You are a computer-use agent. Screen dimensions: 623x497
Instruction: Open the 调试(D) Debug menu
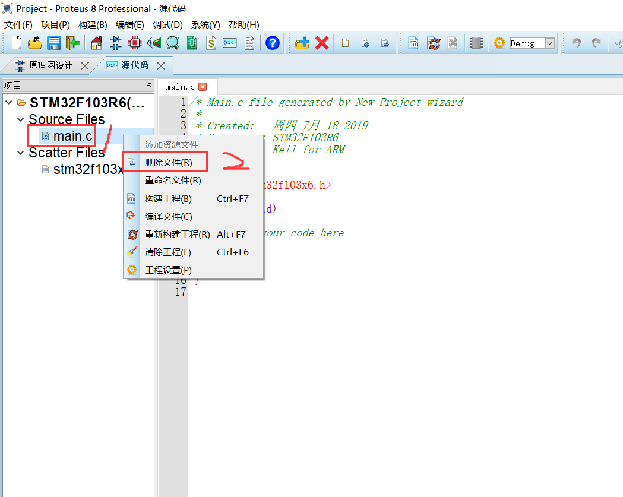[x=167, y=25]
